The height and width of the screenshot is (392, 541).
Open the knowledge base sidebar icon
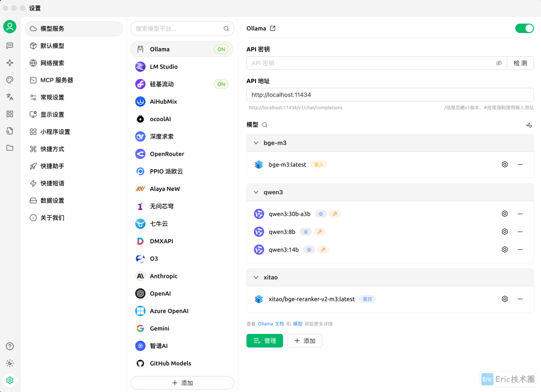tap(10, 131)
